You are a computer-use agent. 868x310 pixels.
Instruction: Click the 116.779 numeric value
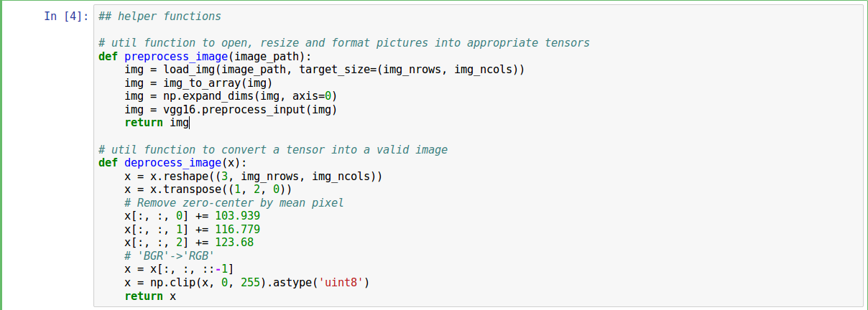[238, 230]
